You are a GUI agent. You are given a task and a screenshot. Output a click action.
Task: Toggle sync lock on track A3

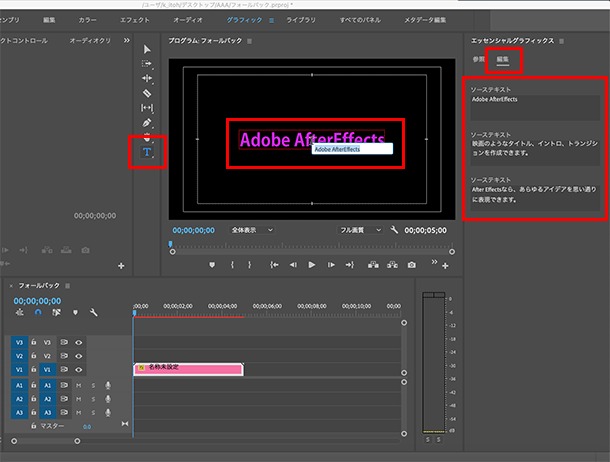(64, 412)
